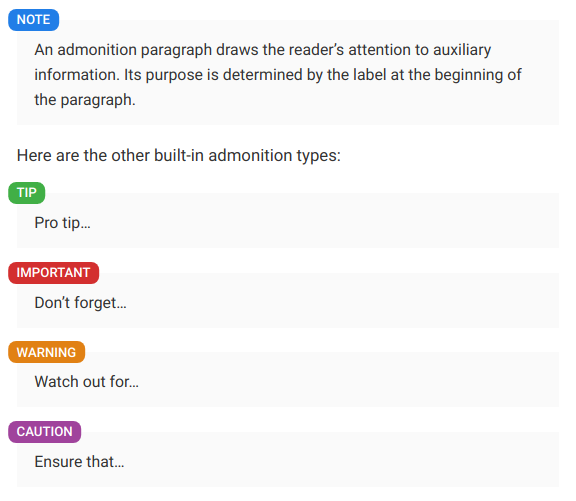The height and width of the screenshot is (501, 576).
Task: Click the orange WARNING label badge
Action: [47, 352]
